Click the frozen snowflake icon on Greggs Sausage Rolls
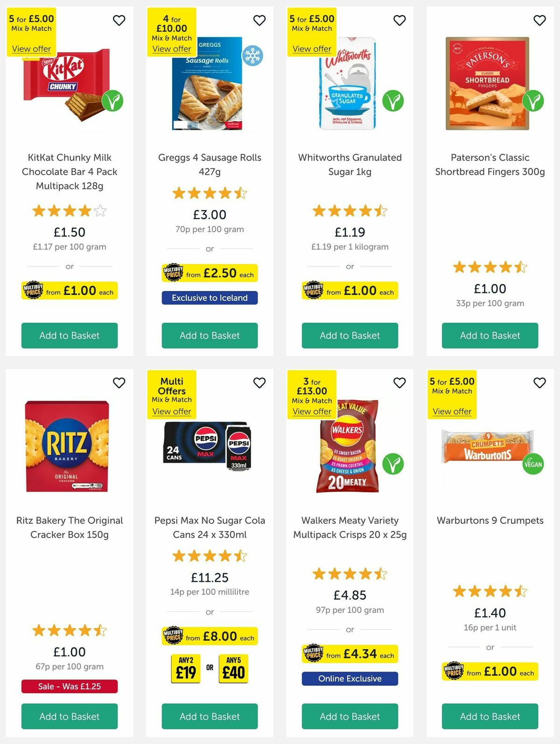560x744 pixels. point(252,54)
